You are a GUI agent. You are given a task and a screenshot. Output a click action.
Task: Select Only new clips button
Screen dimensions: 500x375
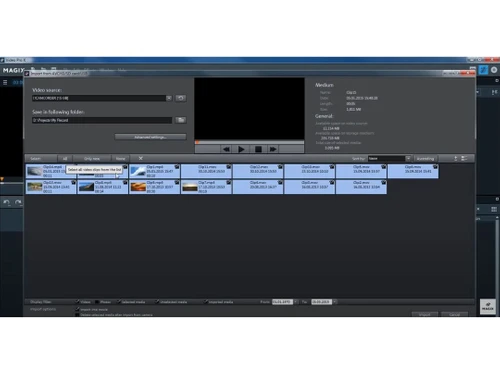(92, 159)
